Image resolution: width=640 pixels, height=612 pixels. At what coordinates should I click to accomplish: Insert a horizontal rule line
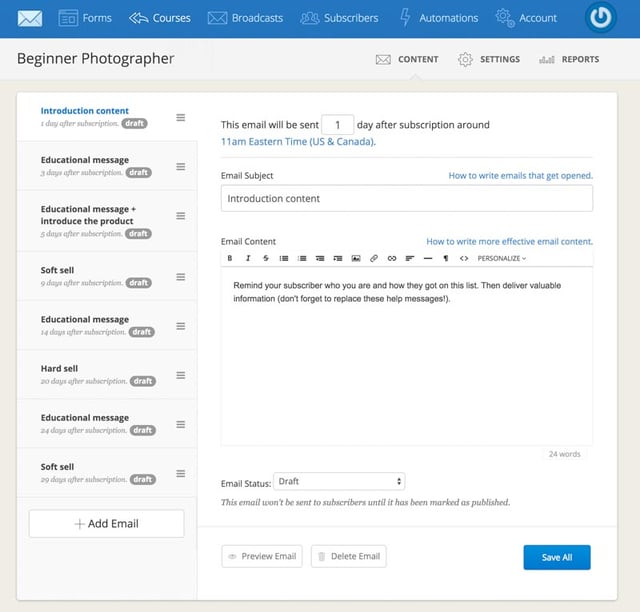(x=428, y=258)
